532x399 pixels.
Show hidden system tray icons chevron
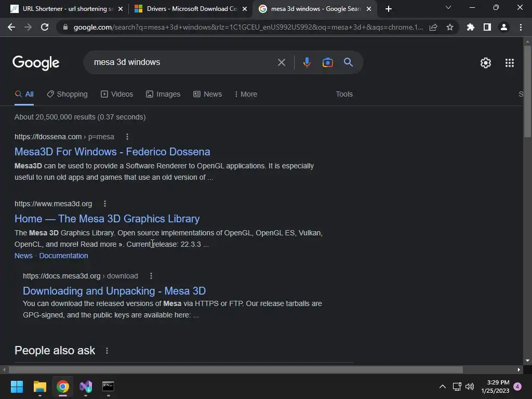[x=443, y=387]
